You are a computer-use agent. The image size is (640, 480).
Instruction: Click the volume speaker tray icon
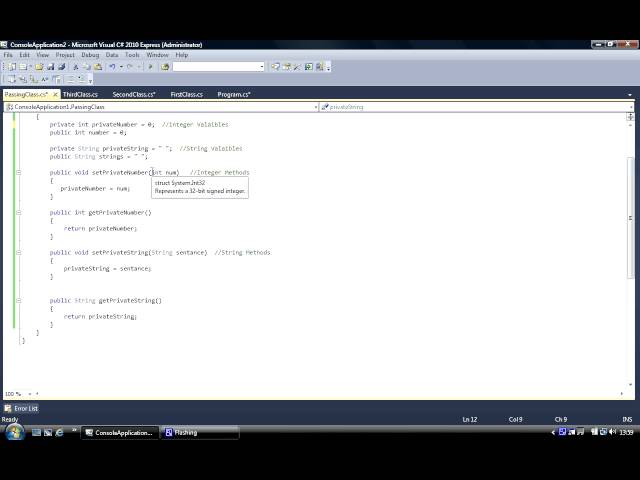coord(612,432)
